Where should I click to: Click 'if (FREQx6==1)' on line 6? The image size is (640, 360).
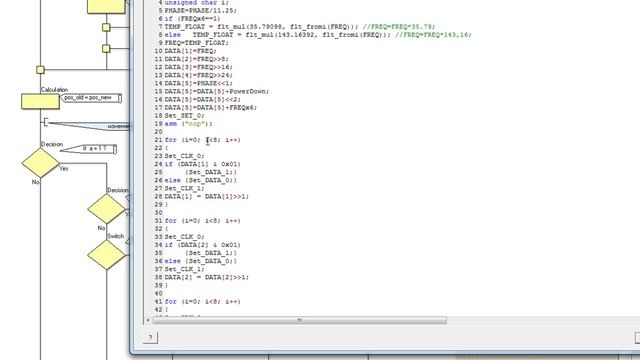point(192,19)
